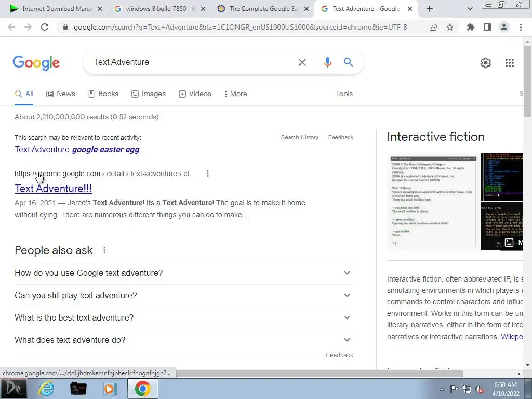
Task: Open options for Text Adventure!!! result
Action: coord(208,174)
